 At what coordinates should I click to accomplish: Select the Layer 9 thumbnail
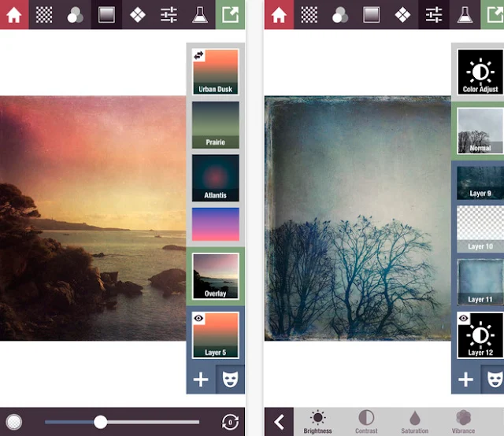[x=480, y=183]
